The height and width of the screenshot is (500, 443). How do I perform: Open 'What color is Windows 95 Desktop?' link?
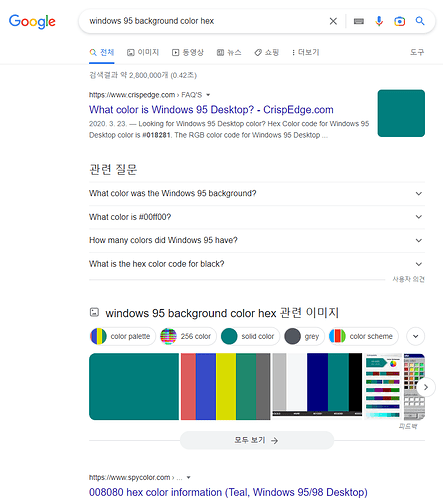[211, 110]
